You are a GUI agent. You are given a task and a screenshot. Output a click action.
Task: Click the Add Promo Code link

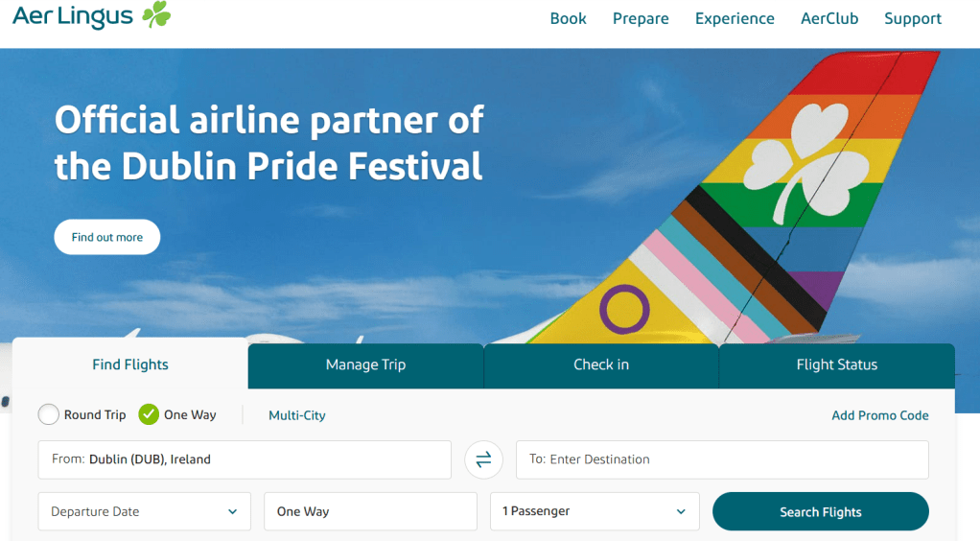click(879, 415)
